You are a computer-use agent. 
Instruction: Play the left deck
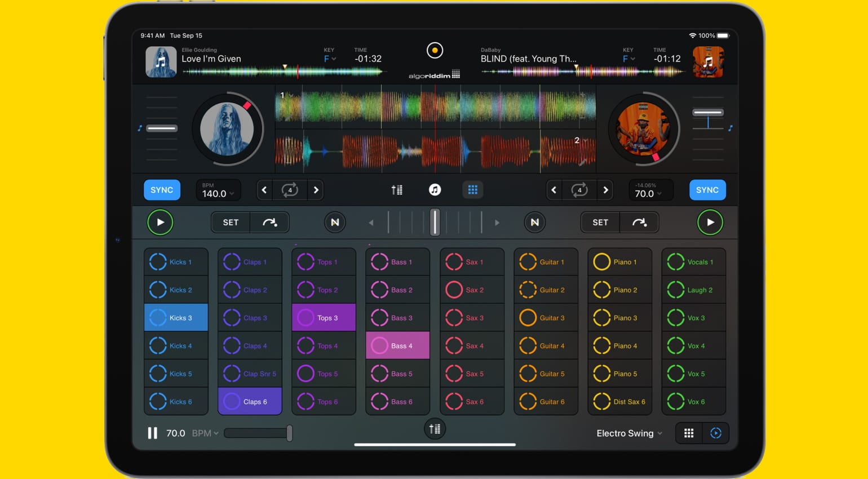[160, 223]
